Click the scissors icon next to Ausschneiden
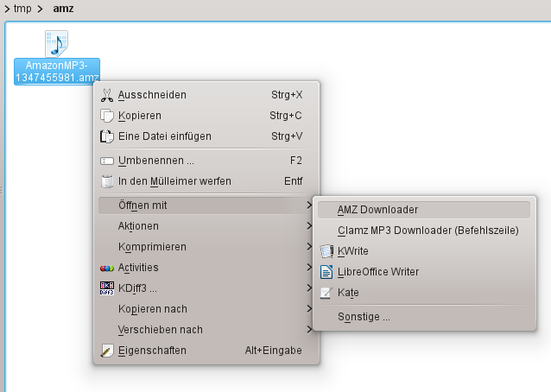 (107, 95)
